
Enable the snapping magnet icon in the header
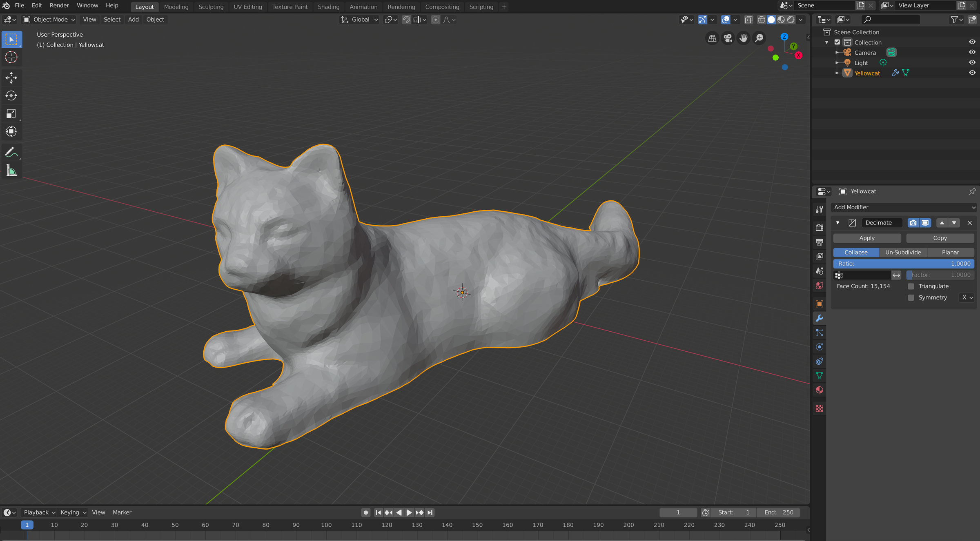406,19
